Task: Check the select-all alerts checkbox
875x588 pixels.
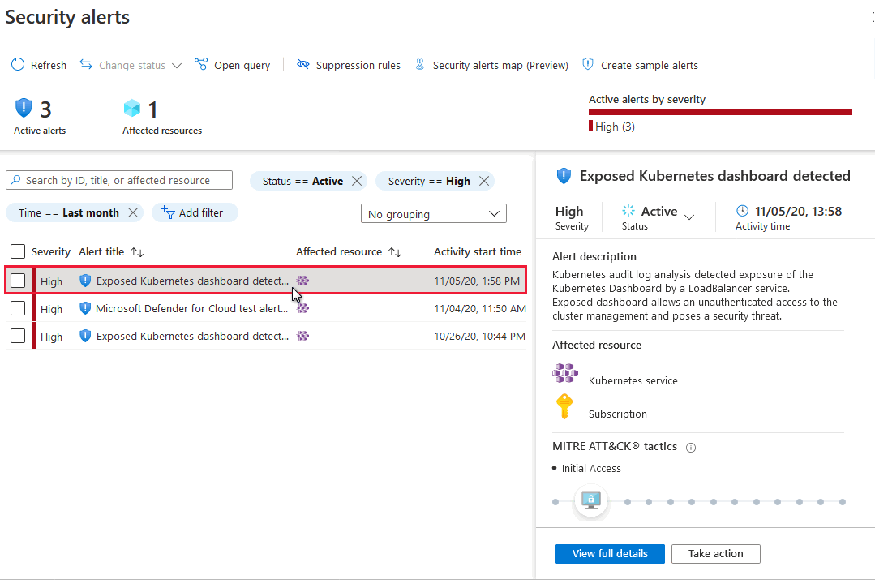Action: click(18, 251)
